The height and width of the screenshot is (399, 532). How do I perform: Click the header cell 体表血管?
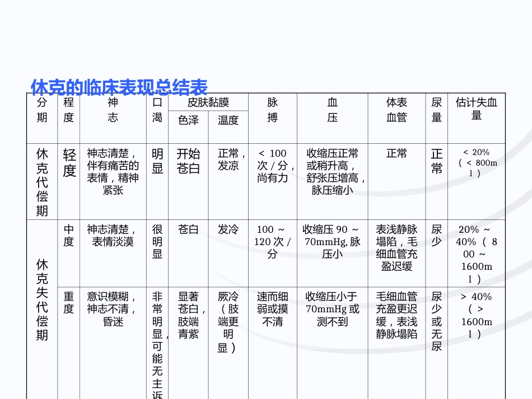(x=396, y=118)
